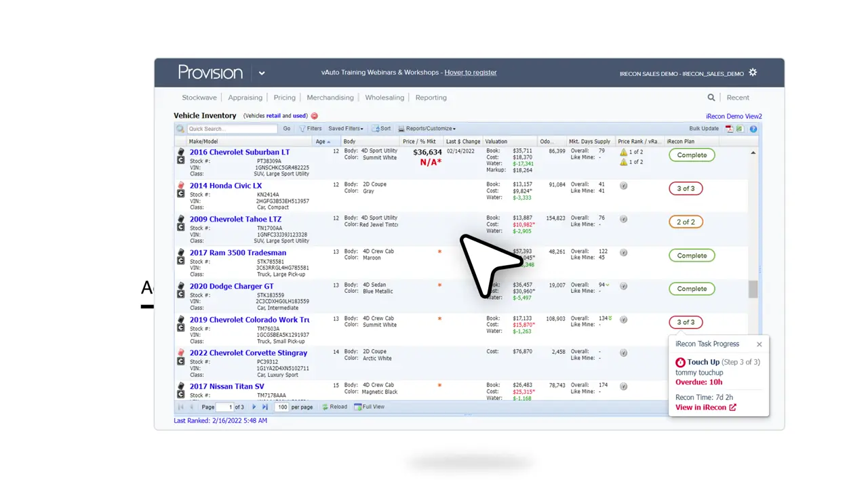868x488 pixels.
Task: Open the Stockwave menu
Action: [x=199, y=98]
